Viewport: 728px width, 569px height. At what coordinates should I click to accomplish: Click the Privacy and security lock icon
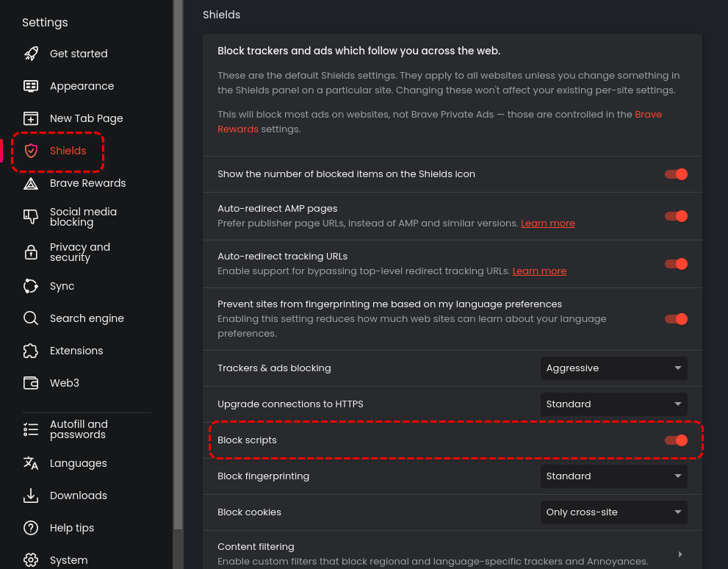[x=31, y=252]
